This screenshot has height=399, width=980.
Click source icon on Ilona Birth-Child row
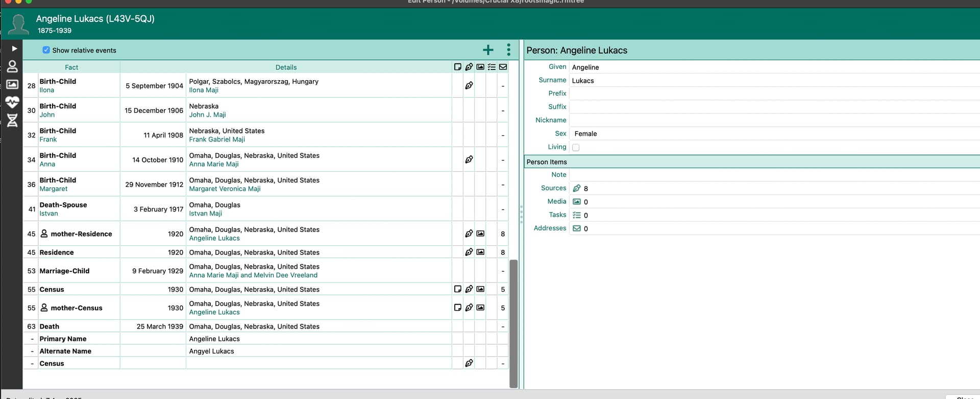[x=469, y=86]
